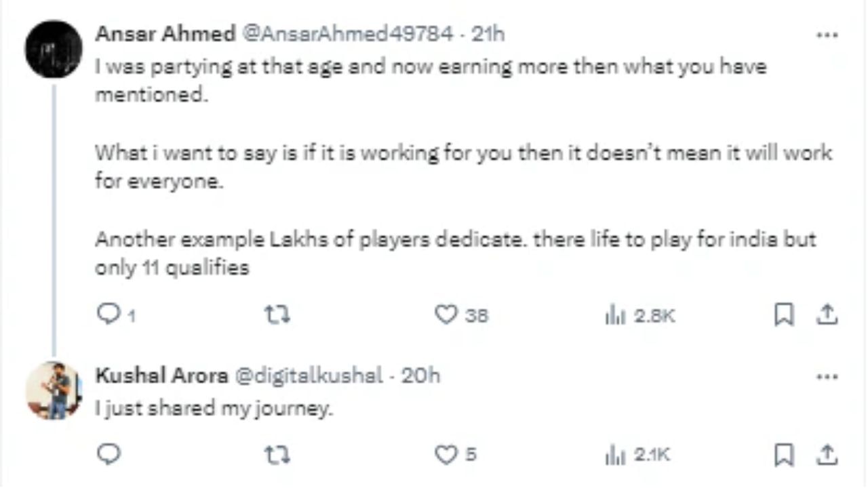Reply to Kushal Arora's tweet

click(108, 454)
